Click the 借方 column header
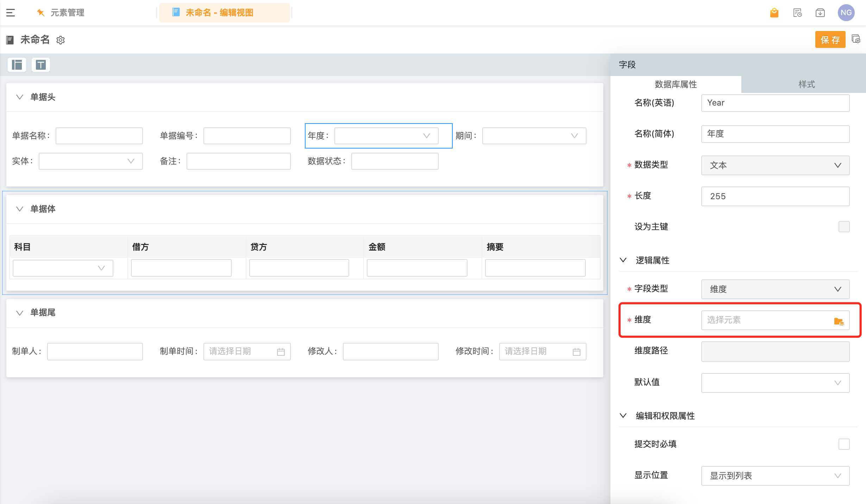 pos(187,247)
